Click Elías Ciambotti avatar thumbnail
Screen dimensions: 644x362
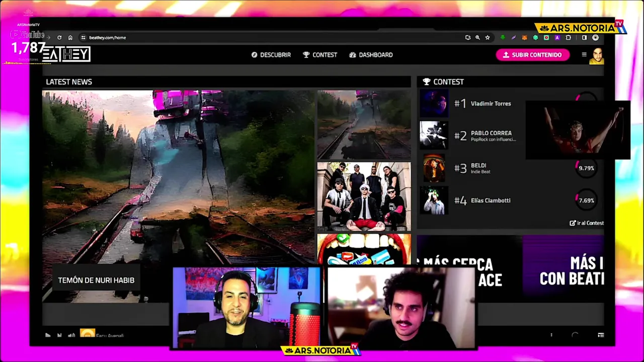434,200
